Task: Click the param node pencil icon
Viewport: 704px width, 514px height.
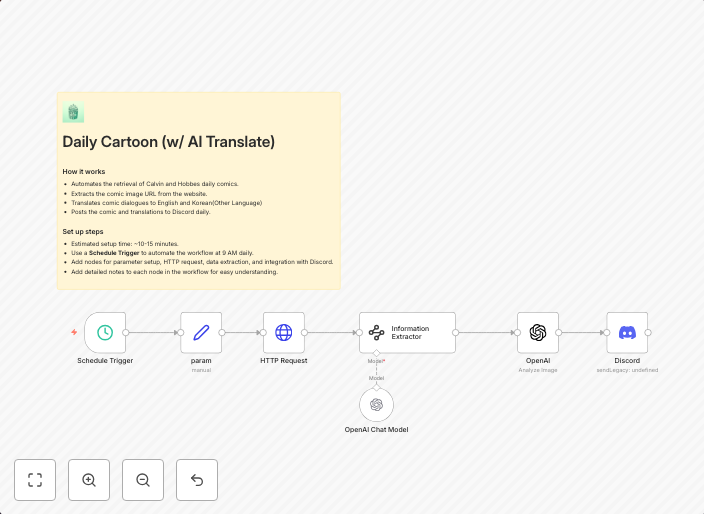Action: pos(201,332)
